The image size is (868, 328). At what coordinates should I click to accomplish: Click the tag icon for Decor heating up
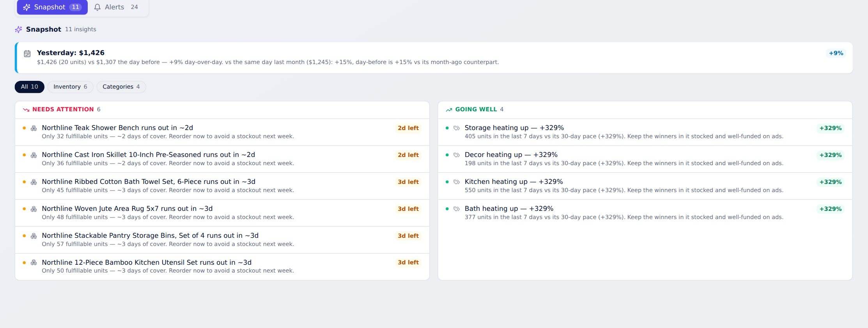[457, 155]
